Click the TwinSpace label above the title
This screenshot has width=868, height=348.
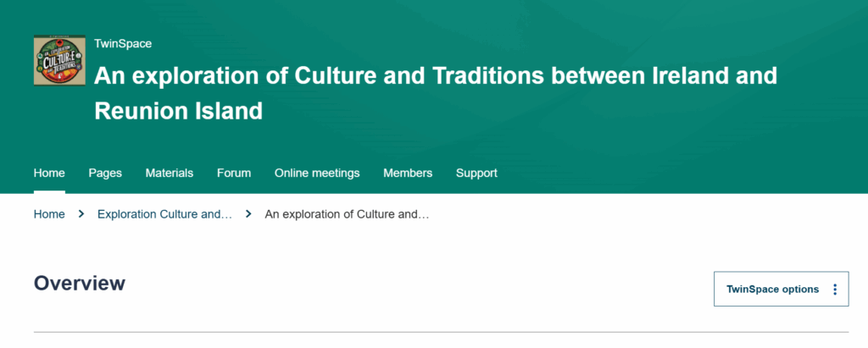[123, 44]
